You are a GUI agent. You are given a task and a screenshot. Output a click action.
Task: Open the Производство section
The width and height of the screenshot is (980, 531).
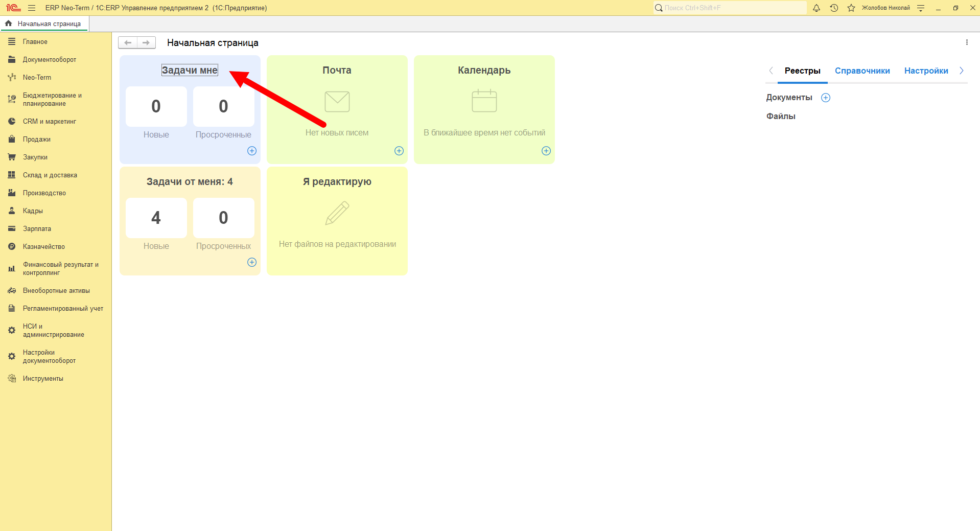[x=56, y=193]
